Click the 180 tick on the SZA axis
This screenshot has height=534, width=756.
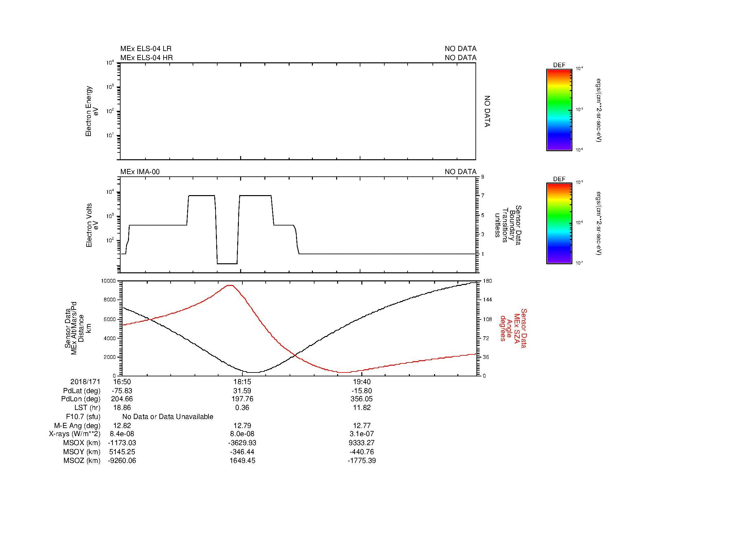coord(487,281)
